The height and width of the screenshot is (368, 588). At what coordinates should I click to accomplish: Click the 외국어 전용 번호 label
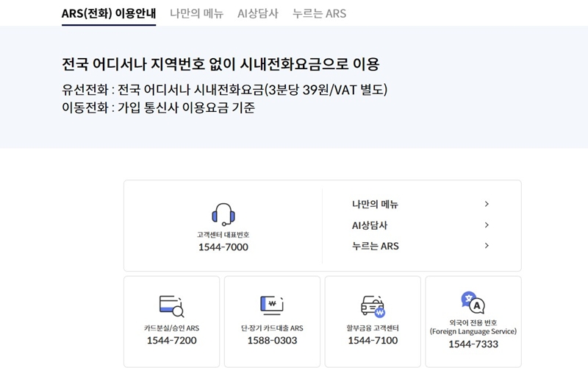pos(473,322)
